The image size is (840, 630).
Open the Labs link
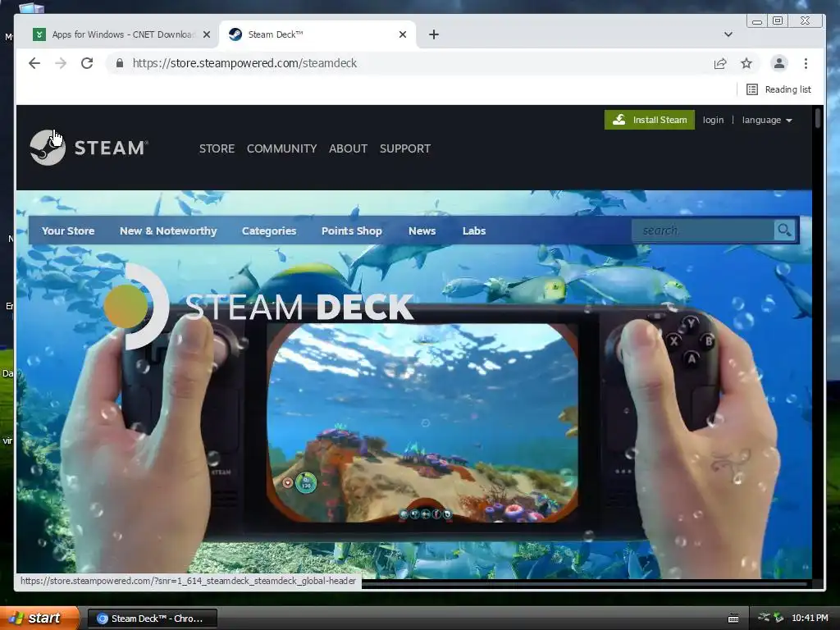tap(474, 231)
